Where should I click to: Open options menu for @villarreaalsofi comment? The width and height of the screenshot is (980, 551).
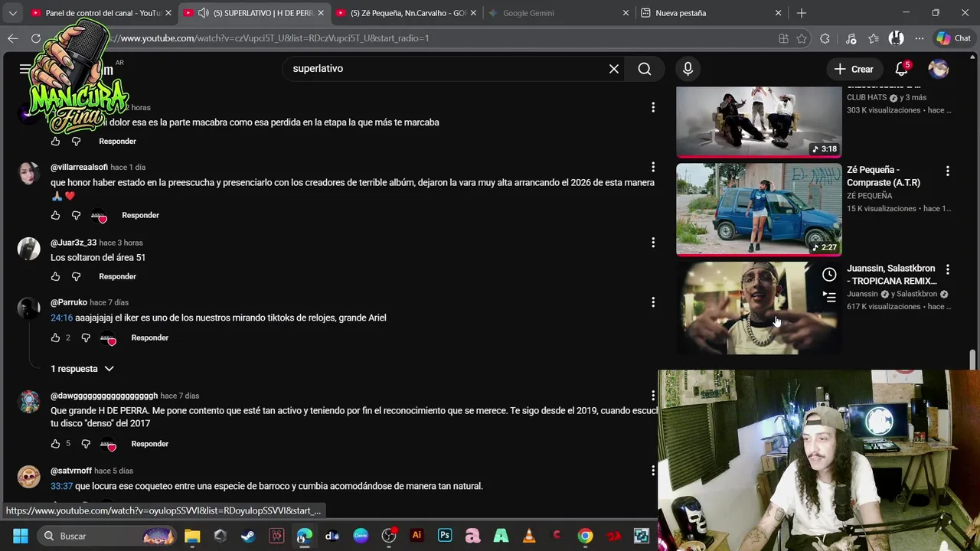pyautogui.click(x=653, y=167)
